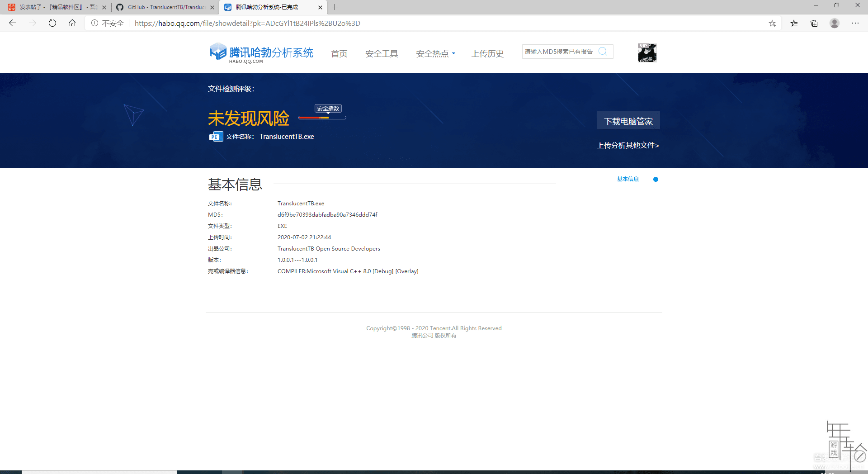Click upload time 2020-07-02 21:22:44

pos(304,237)
